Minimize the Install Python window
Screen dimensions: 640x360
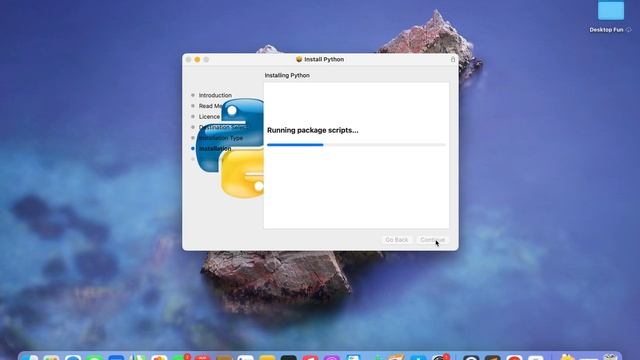click(x=197, y=60)
